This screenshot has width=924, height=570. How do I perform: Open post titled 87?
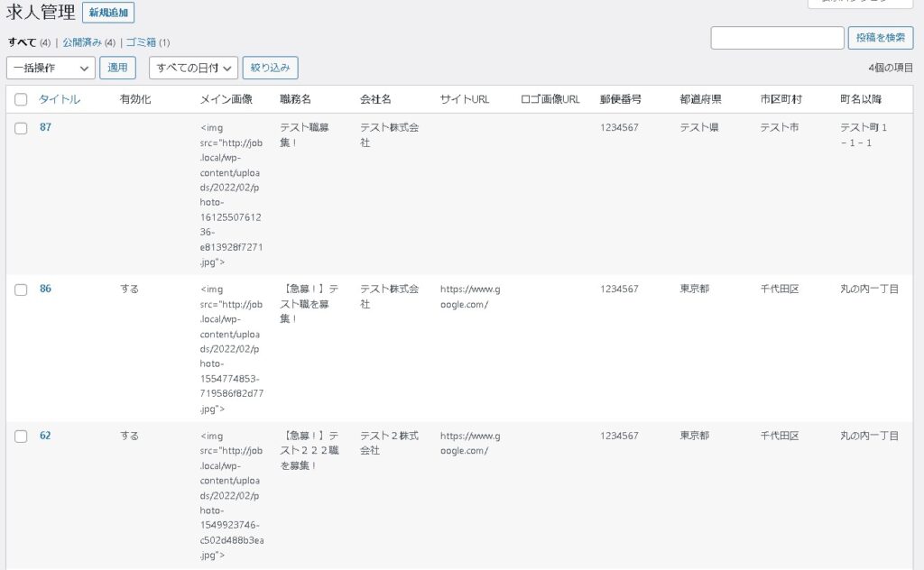pos(45,128)
